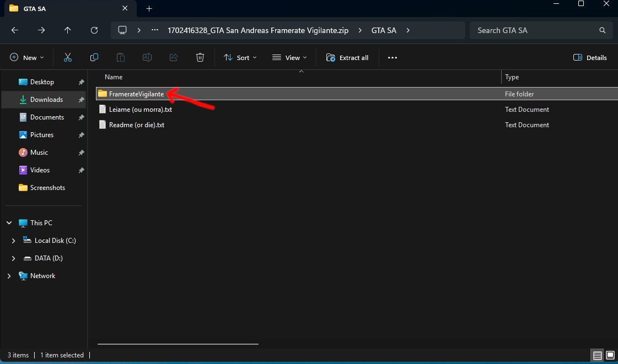Click Text Document type for Readme file
Viewport: 618px width, 364px height.
[x=527, y=125]
